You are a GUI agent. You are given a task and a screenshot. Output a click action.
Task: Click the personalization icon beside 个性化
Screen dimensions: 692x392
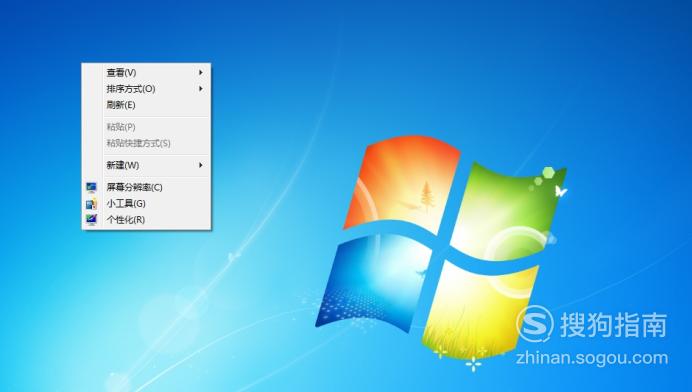pos(91,220)
